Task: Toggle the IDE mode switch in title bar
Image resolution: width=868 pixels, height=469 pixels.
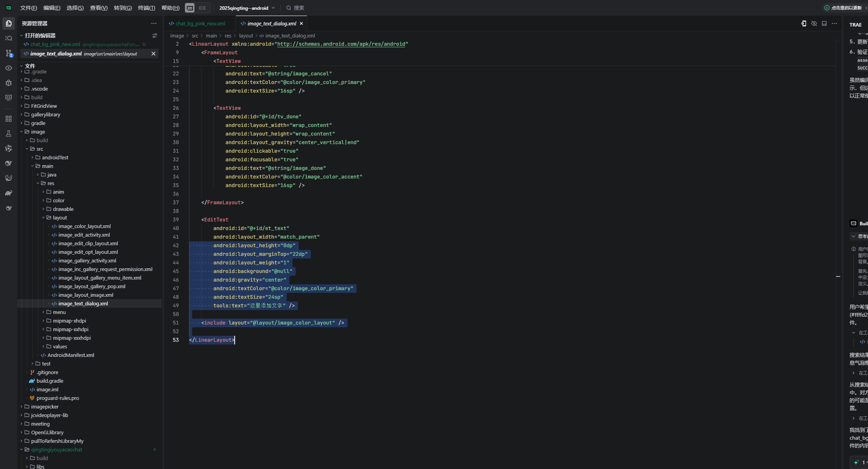Action: [197, 8]
